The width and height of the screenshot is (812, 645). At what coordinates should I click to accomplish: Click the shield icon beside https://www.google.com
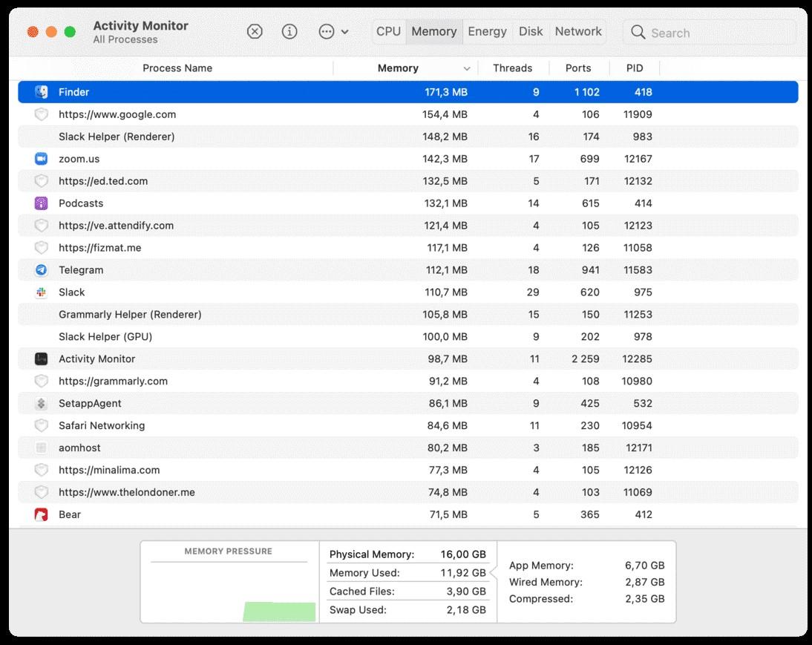point(42,114)
